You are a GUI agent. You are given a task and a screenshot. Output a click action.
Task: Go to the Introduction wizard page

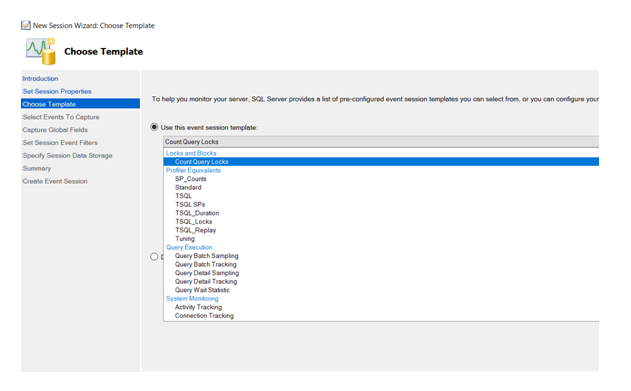(40, 78)
